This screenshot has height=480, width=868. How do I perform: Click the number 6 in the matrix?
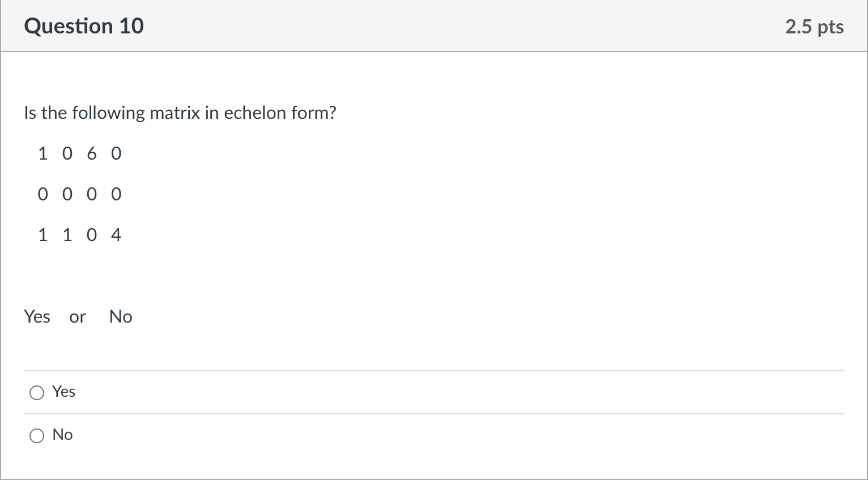point(92,153)
